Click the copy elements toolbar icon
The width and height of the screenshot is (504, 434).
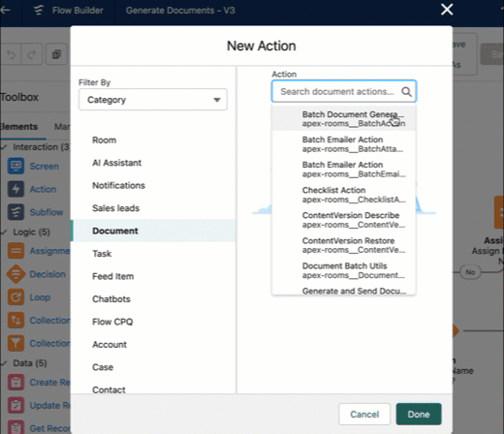pyautogui.click(x=56, y=54)
